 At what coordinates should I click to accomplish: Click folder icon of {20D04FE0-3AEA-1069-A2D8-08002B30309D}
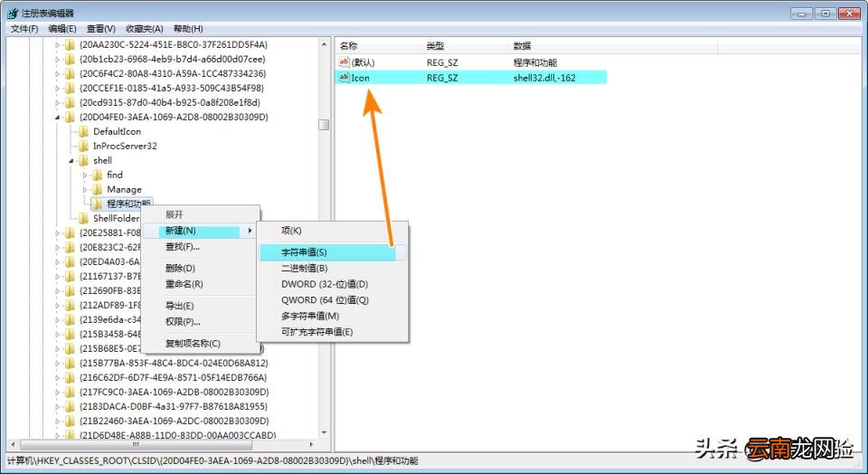click(x=70, y=117)
